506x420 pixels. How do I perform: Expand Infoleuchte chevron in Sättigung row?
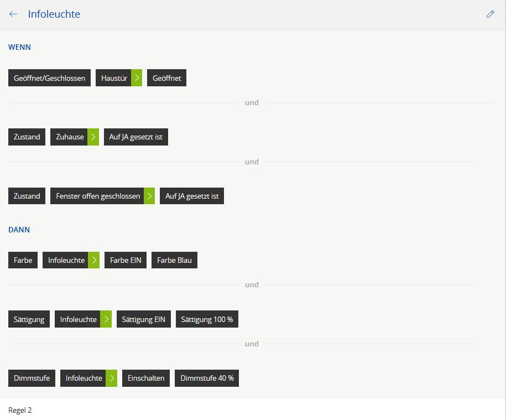[106, 319]
